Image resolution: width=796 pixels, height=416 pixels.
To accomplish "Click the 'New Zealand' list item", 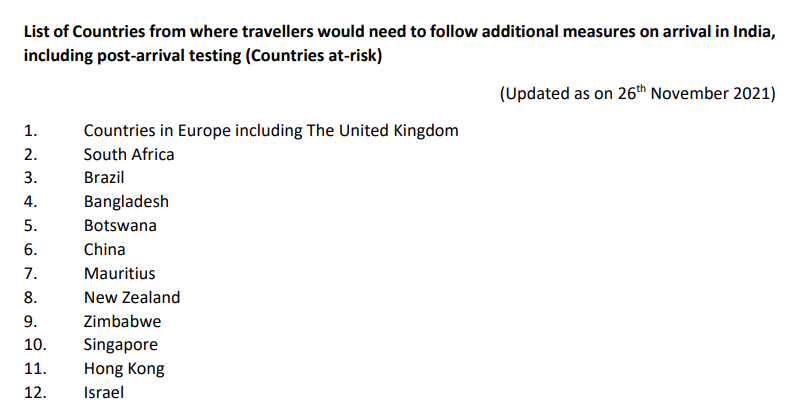I will pyautogui.click(x=132, y=298).
